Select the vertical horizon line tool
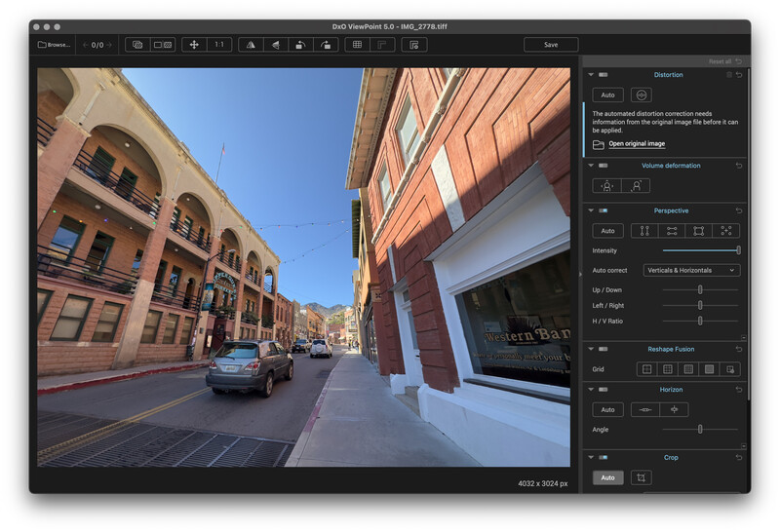Viewport: 780px width, 532px height. click(x=674, y=409)
